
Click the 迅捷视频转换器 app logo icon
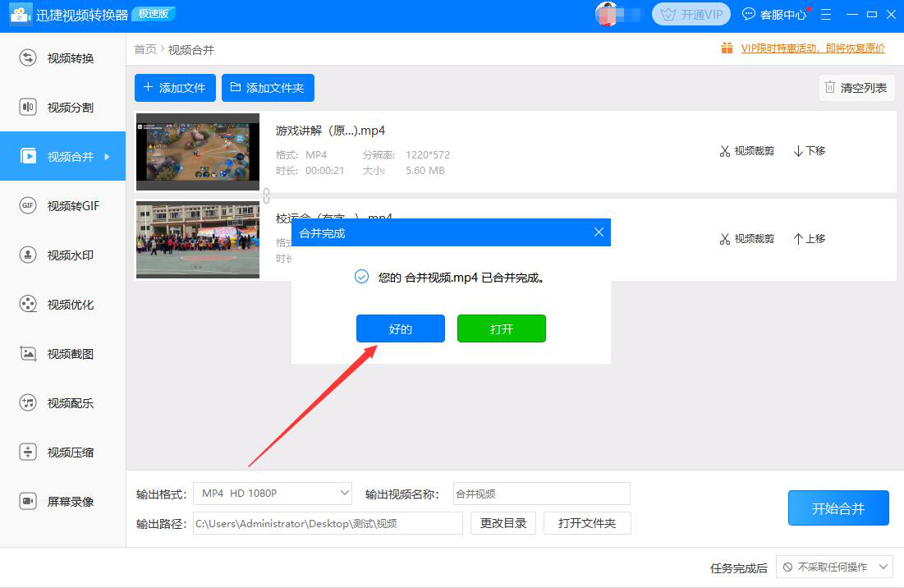(x=21, y=15)
